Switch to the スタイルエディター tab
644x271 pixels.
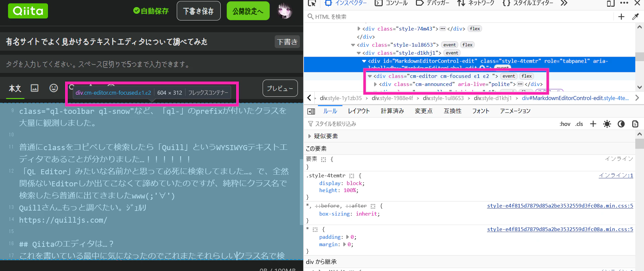(x=528, y=3)
